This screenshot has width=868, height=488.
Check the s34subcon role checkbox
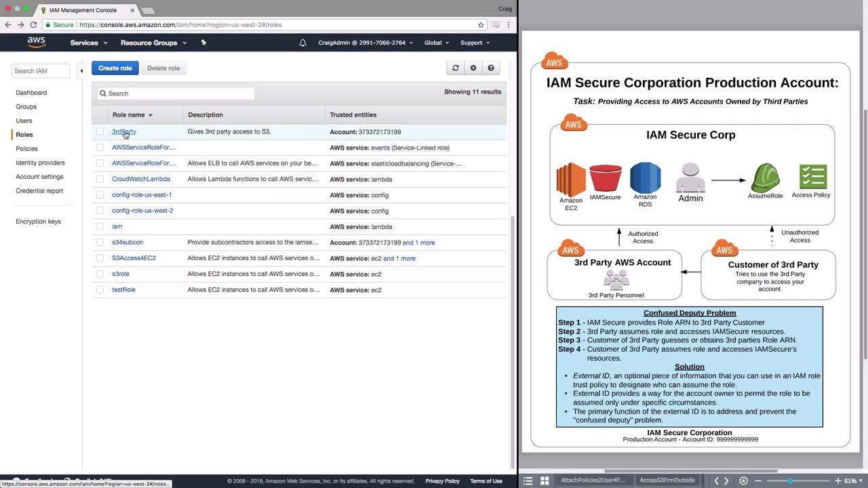(100, 242)
